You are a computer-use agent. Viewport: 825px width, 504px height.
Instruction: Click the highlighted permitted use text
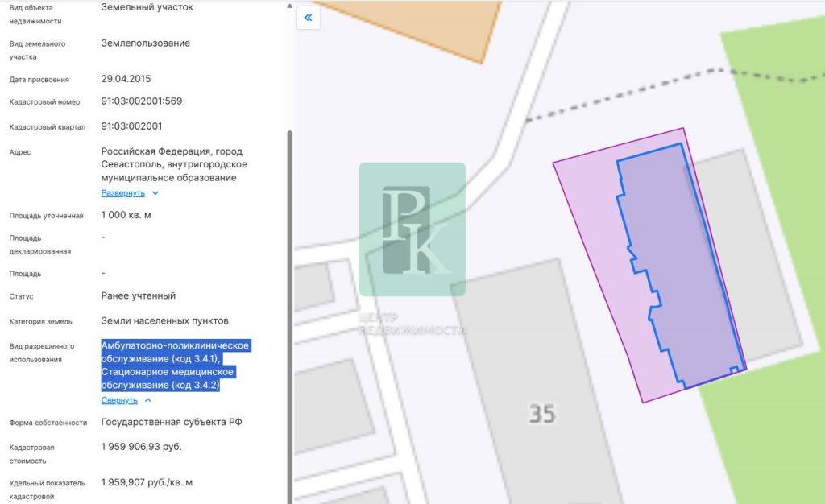click(x=175, y=366)
